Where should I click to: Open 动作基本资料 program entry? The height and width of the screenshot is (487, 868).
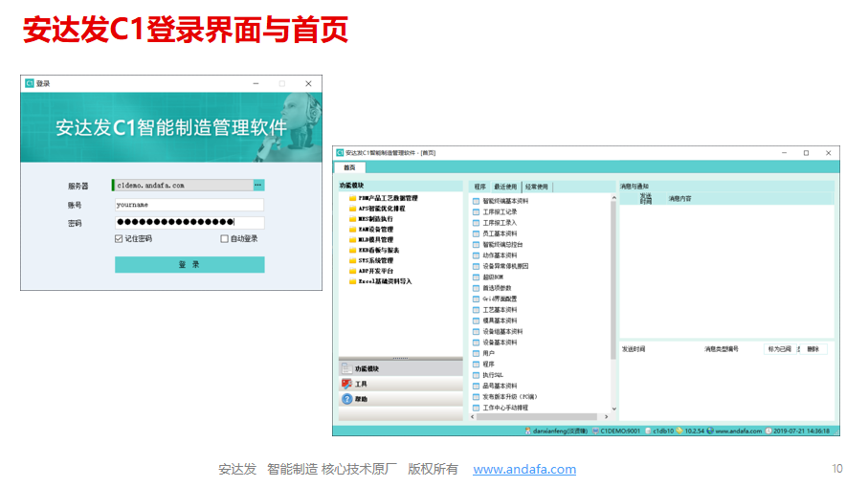pyautogui.click(x=495, y=255)
